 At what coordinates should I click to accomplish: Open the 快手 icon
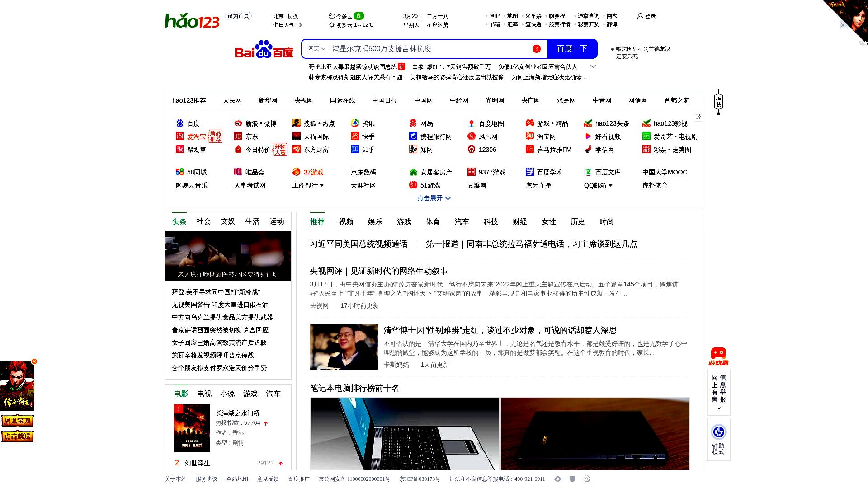(x=355, y=136)
